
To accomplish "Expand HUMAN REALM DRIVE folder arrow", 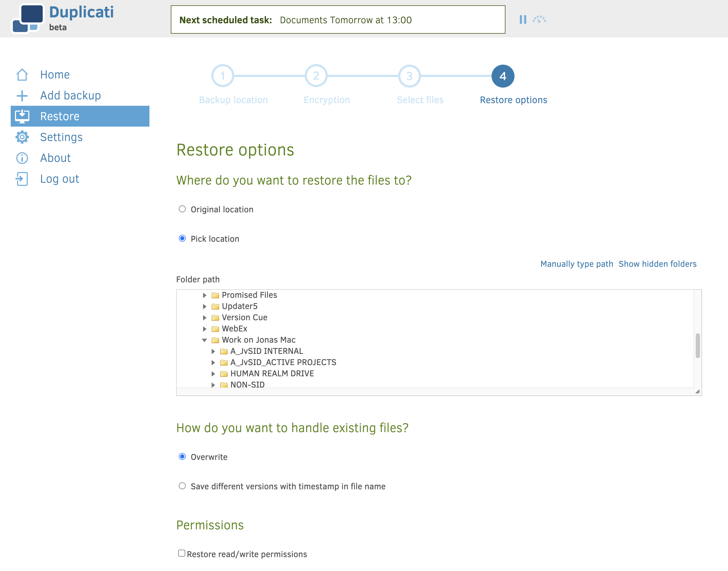I will (213, 374).
